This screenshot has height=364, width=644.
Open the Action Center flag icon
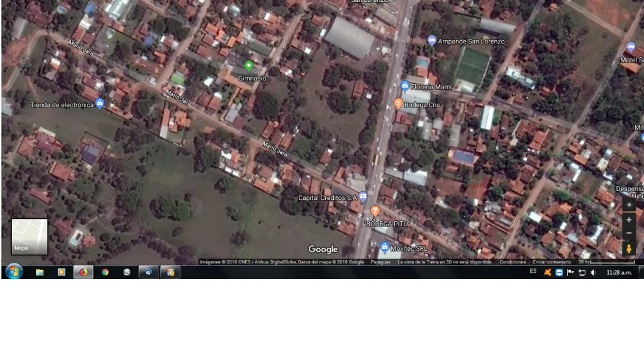click(x=570, y=272)
